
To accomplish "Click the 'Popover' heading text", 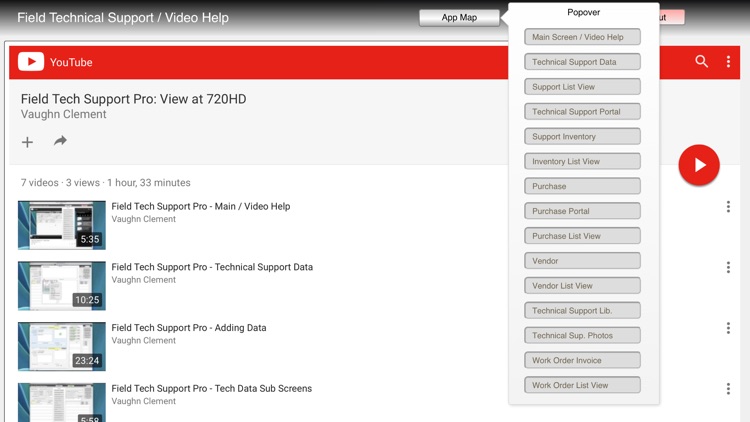I will pos(584,12).
